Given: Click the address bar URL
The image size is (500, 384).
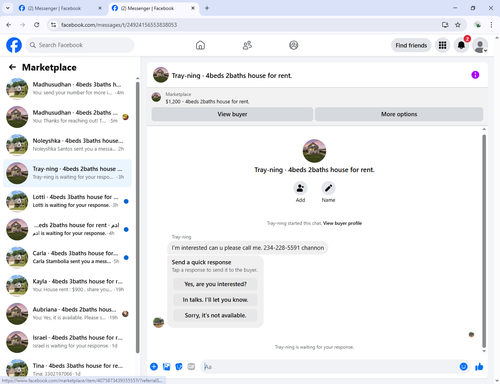Looking at the screenshot, I should coord(119,25).
